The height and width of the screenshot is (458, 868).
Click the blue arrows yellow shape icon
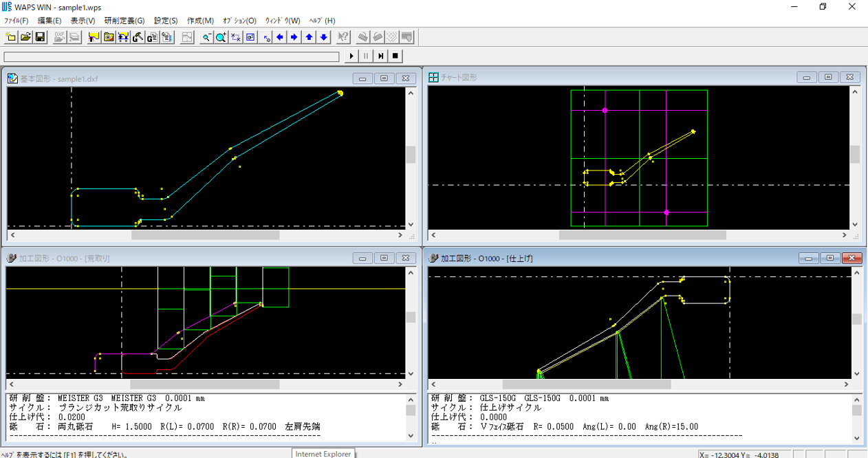tap(123, 37)
